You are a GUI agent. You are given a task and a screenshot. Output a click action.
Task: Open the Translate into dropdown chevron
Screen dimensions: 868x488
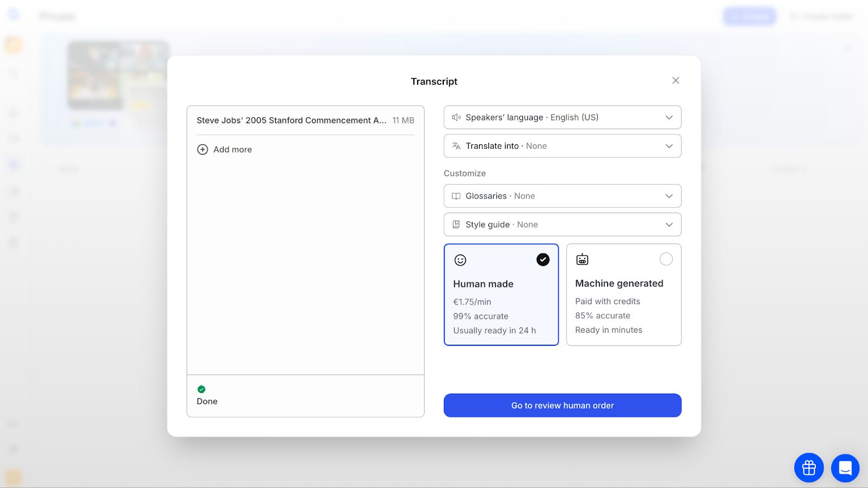(x=669, y=146)
